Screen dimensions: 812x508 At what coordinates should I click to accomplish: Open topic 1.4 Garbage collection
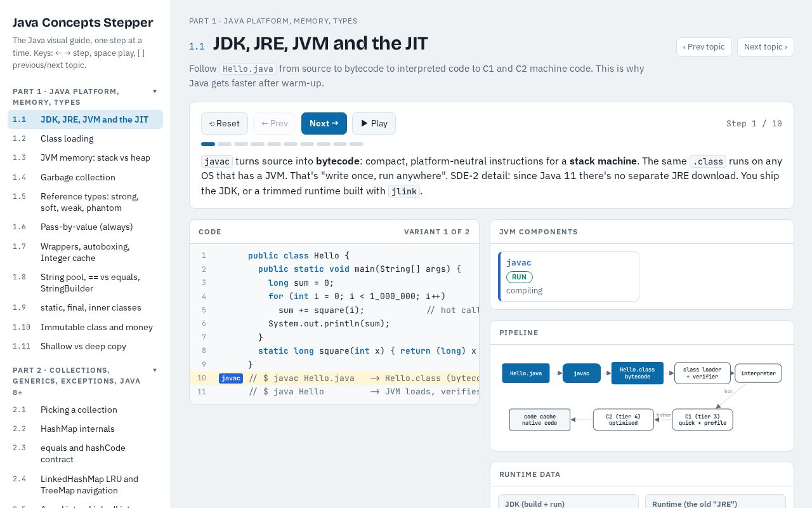(x=85, y=177)
